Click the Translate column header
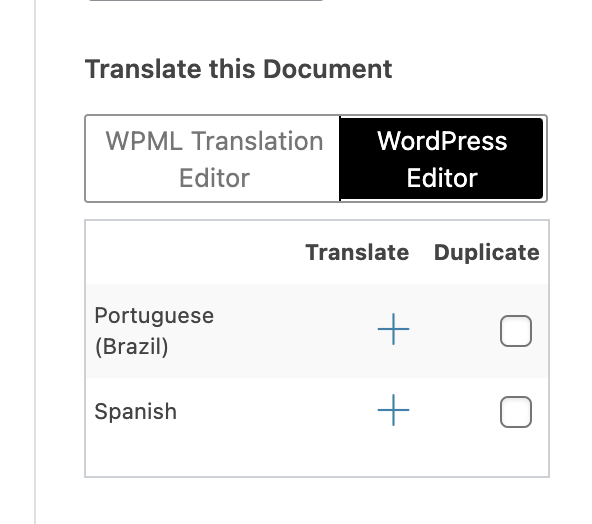592x524 pixels. coord(357,252)
